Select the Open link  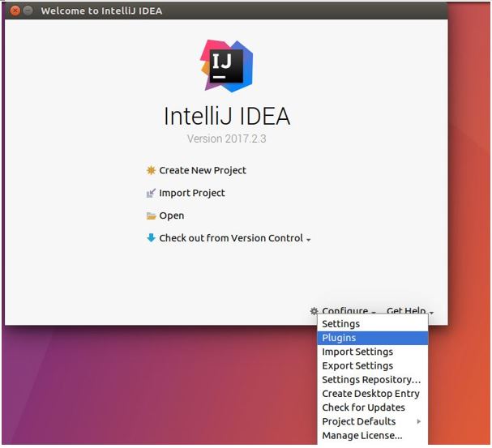[x=171, y=215]
